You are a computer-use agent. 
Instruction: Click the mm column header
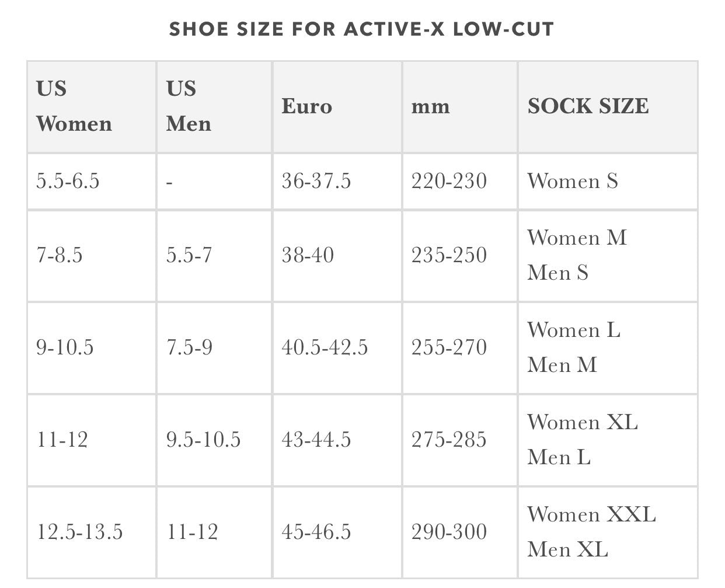[x=431, y=107]
